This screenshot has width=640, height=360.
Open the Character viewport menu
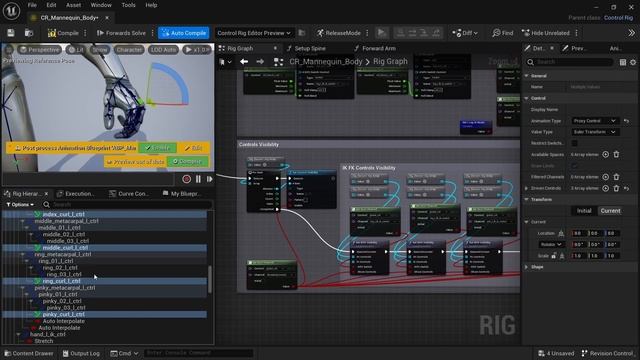pos(129,50)
